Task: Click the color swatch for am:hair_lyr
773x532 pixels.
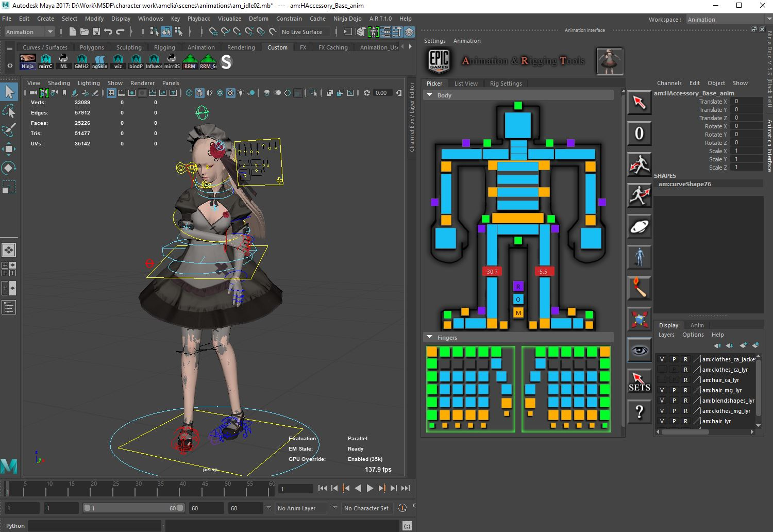Action: [697, 421]
